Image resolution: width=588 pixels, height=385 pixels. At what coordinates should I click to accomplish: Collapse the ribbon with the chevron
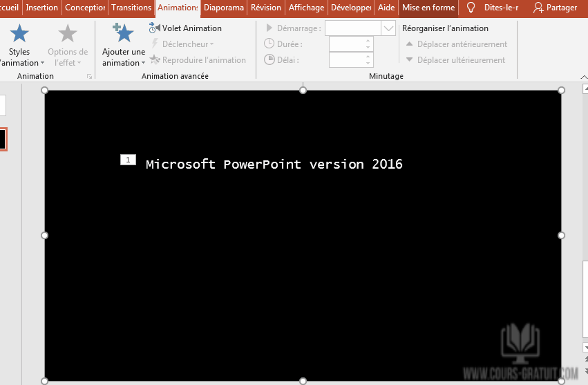[x=583, y=77]
